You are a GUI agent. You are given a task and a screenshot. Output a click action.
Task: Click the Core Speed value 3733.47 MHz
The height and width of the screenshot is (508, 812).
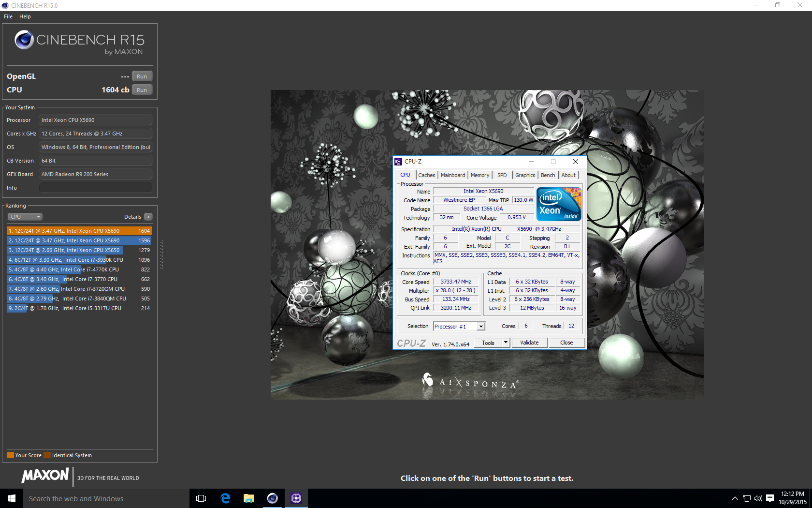point(456,282)
